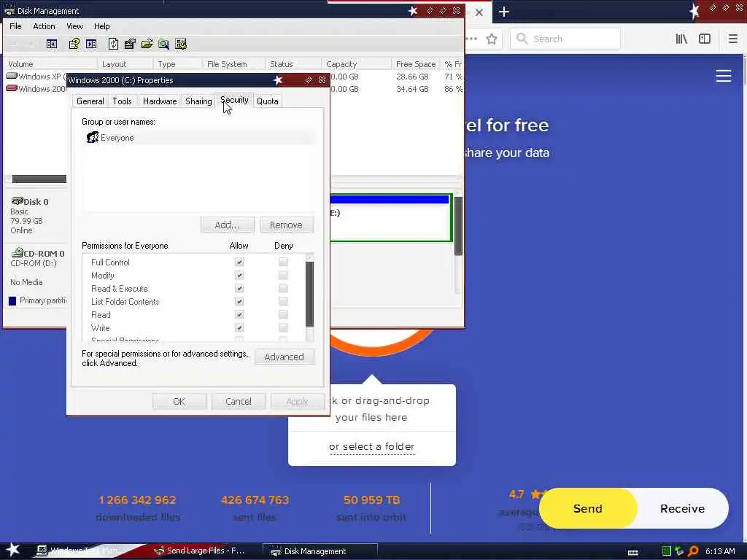Click the blue Primary partition legend swatch
Screen dimensions: 747x560
12,300
